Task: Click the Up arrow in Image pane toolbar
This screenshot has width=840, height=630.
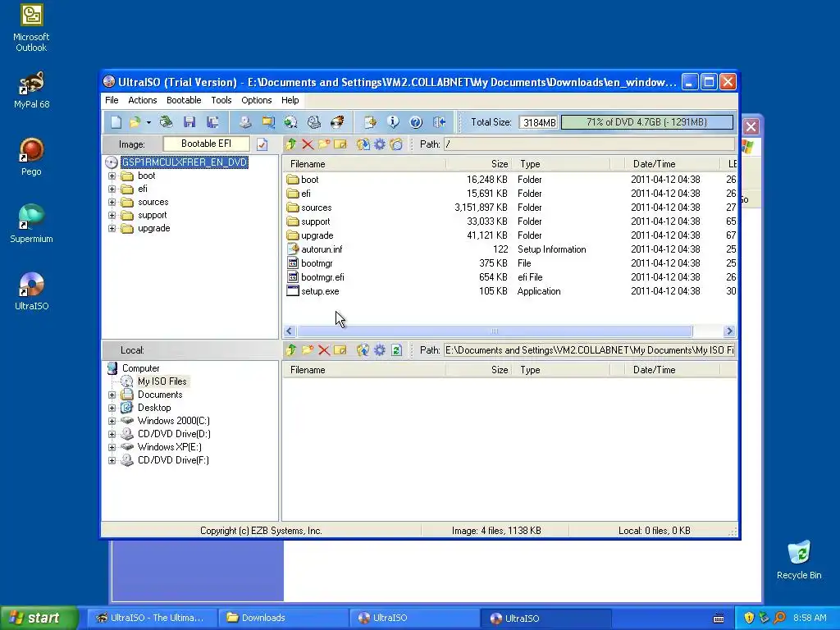Action: click(x=291, y=144)
